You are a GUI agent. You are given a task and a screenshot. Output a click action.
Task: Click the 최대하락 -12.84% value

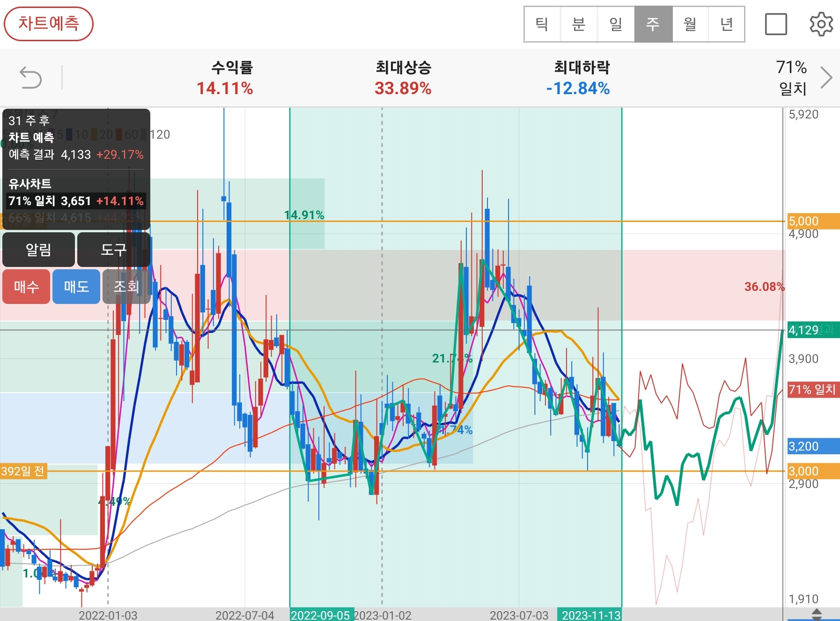click(578, 88)
